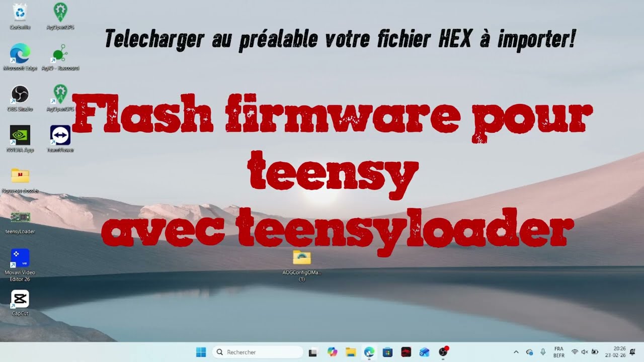Click the cloud sync tray icon
This screenshot has width=644, height=362.
[529, 352]
